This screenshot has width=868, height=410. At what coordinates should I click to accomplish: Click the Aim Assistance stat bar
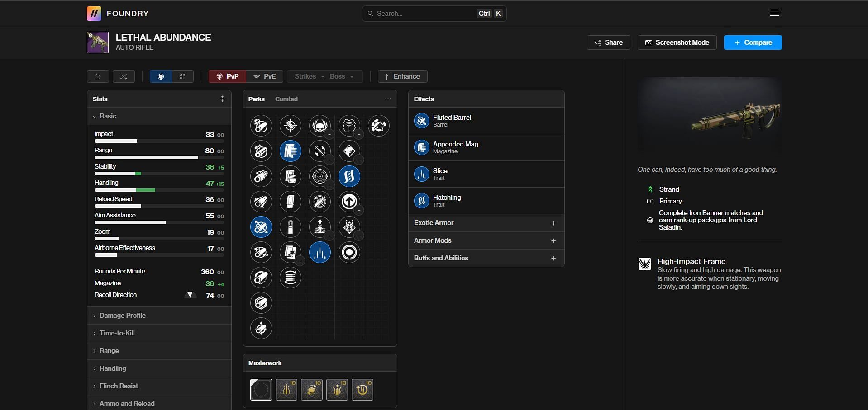(159, 222)
